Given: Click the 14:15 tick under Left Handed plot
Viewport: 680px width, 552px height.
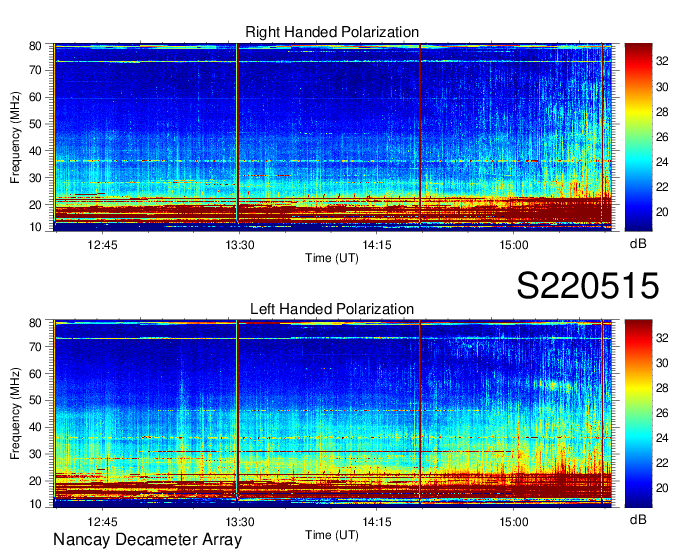Looking at the screenshot, I should [x=377, y=522].
